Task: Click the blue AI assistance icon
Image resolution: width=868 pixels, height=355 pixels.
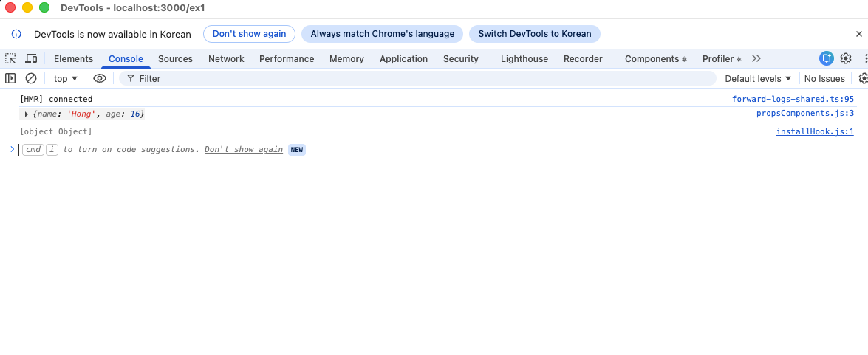Action: 827,59
